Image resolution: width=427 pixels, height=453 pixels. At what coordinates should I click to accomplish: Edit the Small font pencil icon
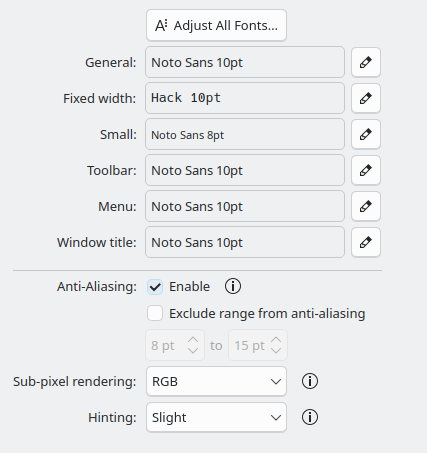[x=366, y=134]
